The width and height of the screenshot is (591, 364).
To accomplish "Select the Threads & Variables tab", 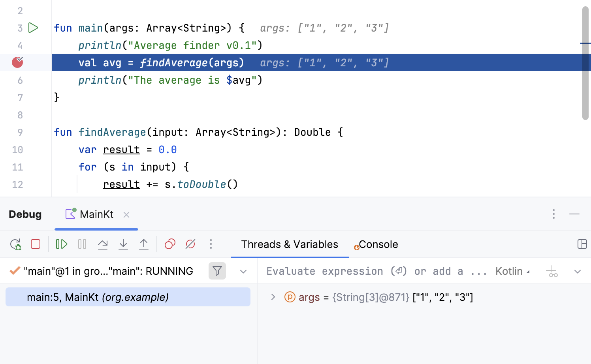I will 290,244.
